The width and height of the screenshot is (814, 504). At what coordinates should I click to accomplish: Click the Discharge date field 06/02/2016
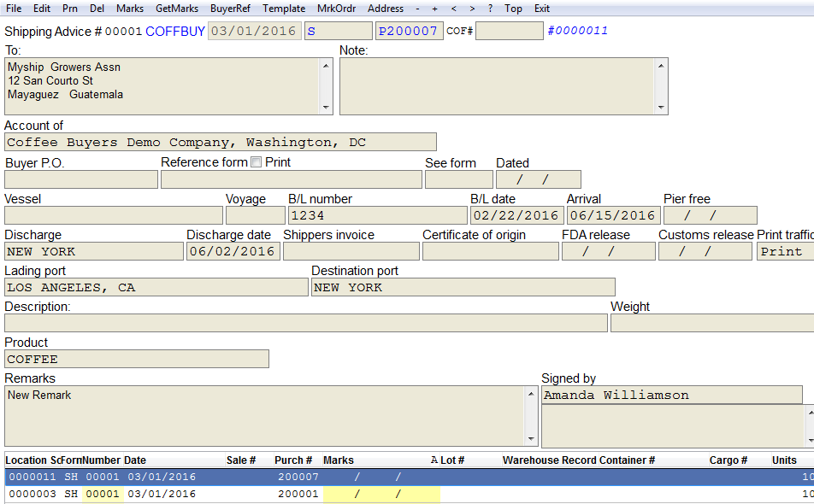[233, 251]
